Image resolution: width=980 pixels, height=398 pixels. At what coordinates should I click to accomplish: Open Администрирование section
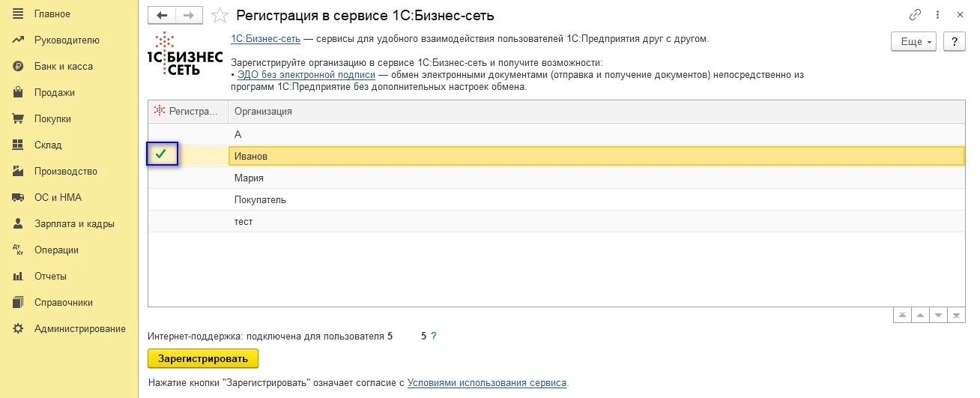79,329
